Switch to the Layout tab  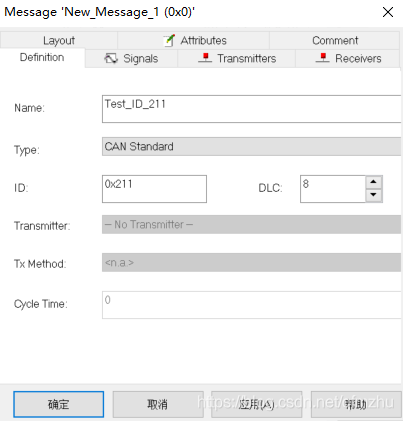[59, 40]
